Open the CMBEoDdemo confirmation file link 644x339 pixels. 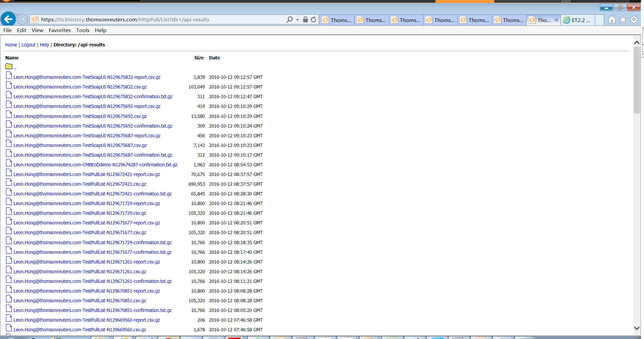coord(95,164)
